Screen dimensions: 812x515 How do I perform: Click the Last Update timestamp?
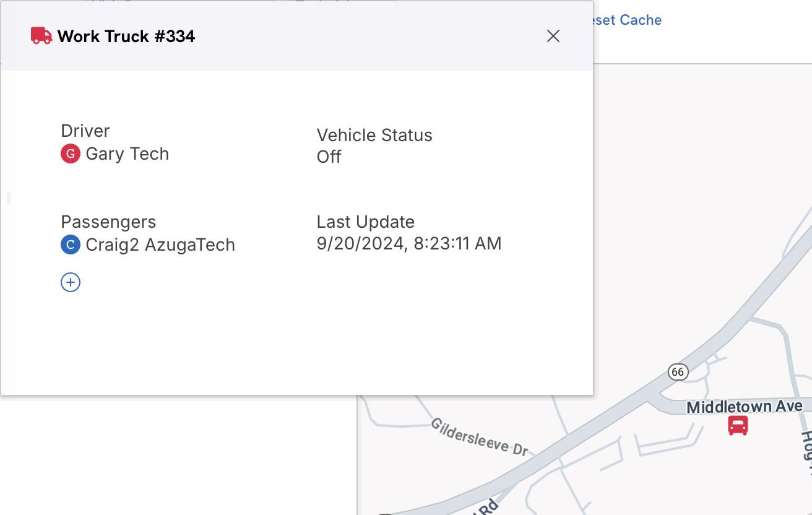409,243
